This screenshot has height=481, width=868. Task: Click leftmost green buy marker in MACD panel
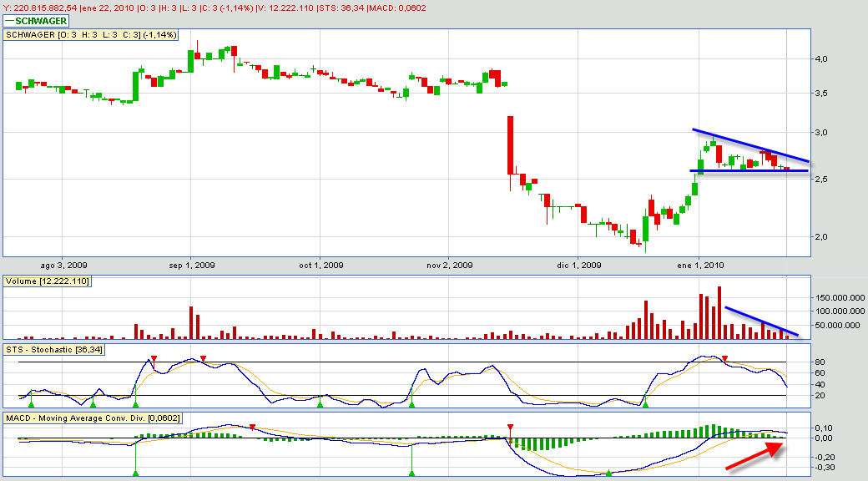tap(135, 473)
